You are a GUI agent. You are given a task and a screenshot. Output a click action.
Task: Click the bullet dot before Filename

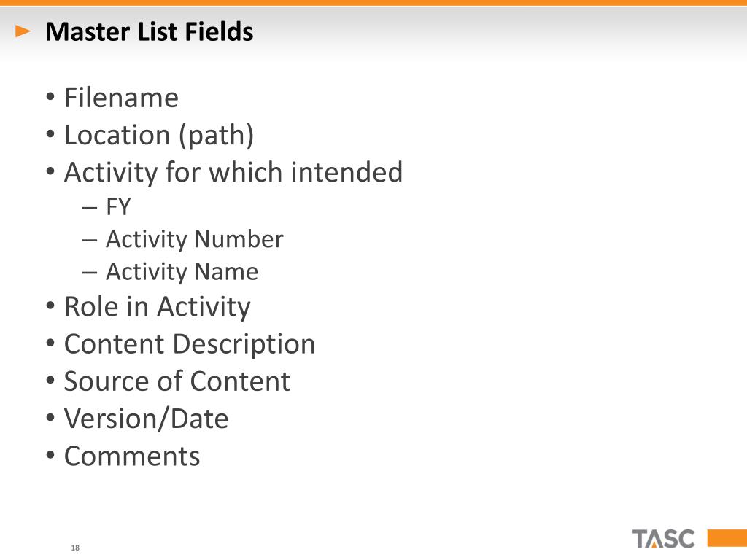click(50, 97)
